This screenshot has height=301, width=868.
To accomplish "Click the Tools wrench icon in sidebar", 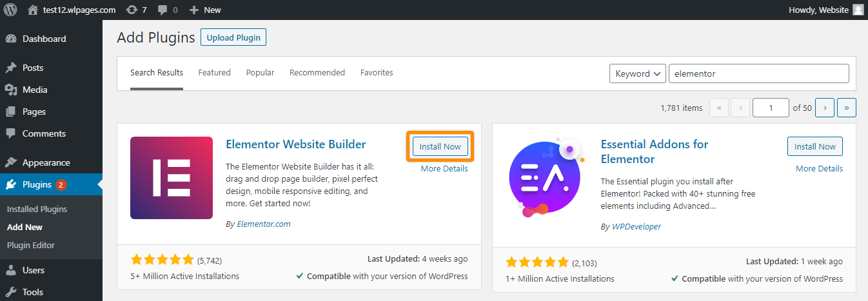I will pos(10,292).
